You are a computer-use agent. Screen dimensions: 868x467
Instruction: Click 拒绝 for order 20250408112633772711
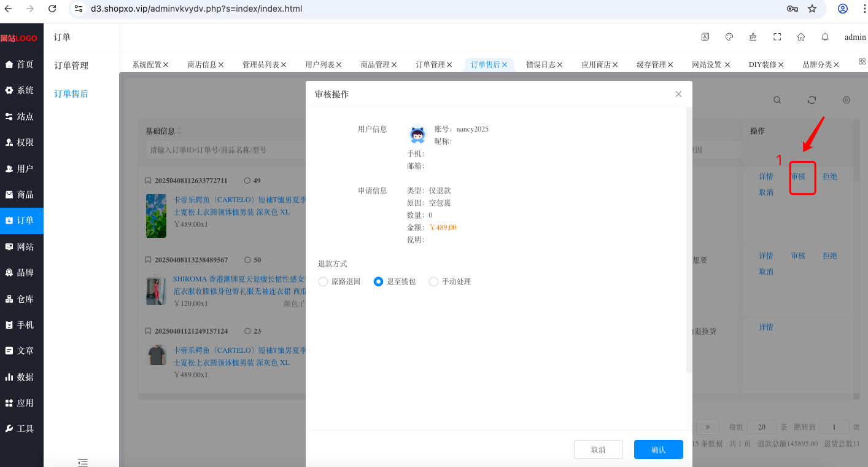pyautogui.click(x=830, y=176)
